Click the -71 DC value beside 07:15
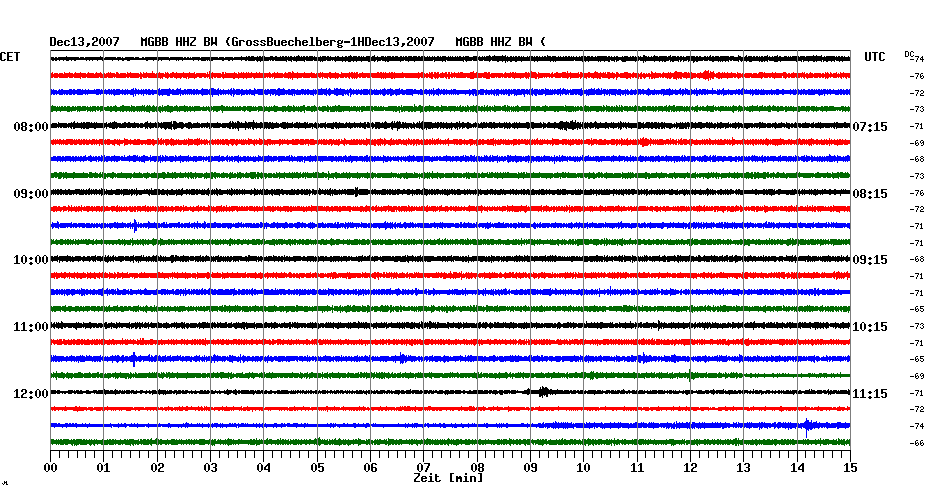Viewport: 930px width, 494px height. 916,126
